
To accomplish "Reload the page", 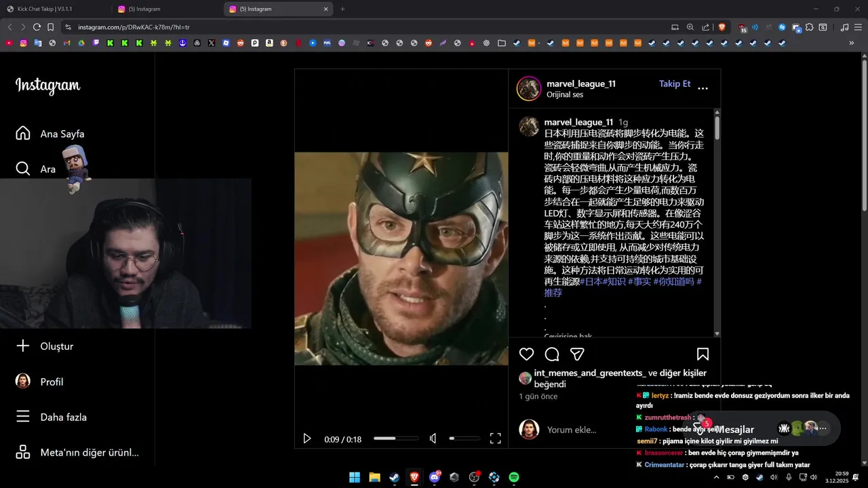I will [37, 27].
